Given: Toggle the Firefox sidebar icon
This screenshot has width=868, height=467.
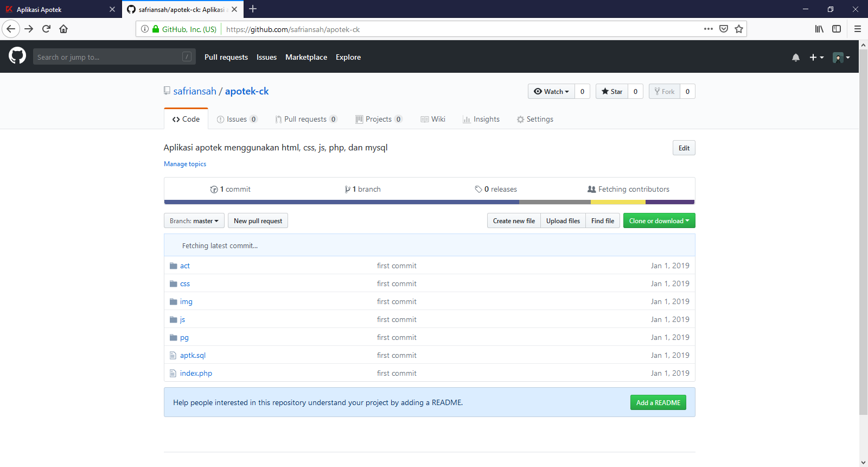Looking at the screenshot, I should [x=837, y=29].
